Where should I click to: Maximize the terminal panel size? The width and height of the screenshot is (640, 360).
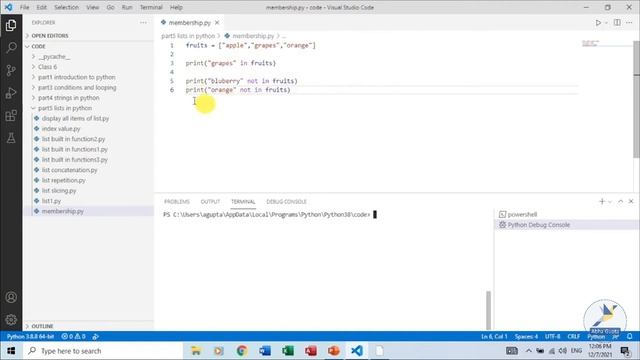pyautogui.click(x=620, y=201)
